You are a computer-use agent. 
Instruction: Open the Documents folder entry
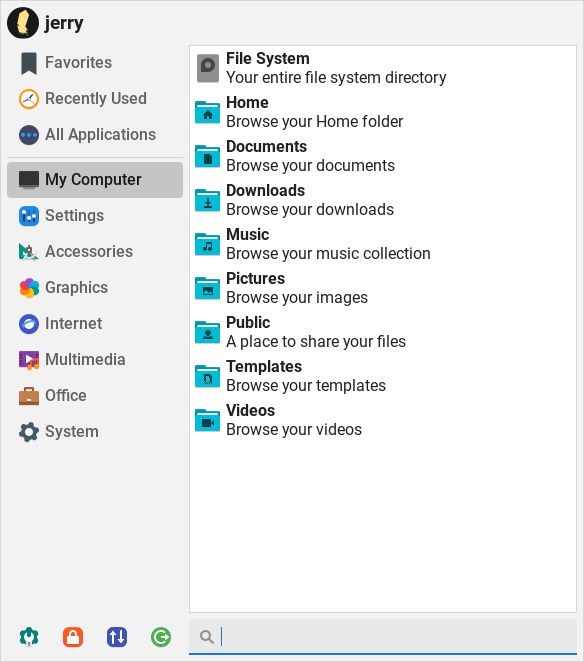point(383,156)
